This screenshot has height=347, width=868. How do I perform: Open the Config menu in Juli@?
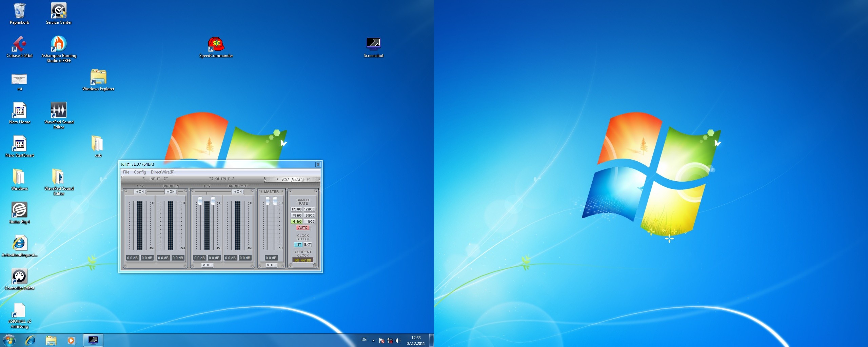[x=140, y=172]
